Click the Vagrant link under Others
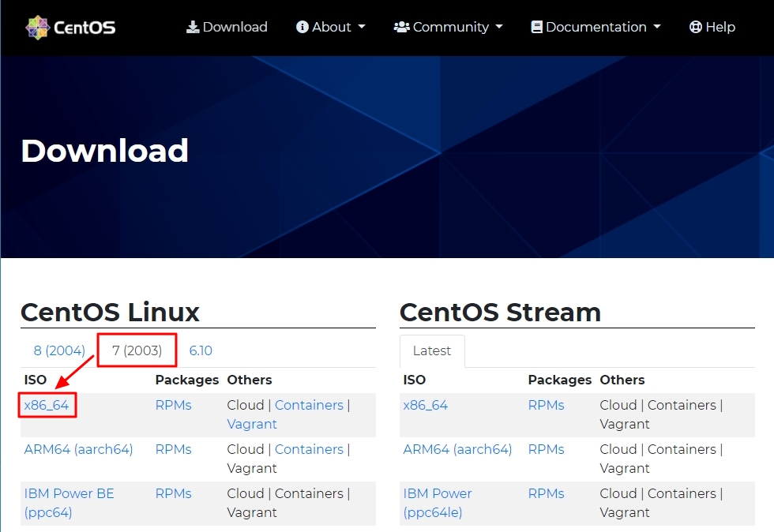The width and height of the screenshot is (774, 532). point(252,424)
